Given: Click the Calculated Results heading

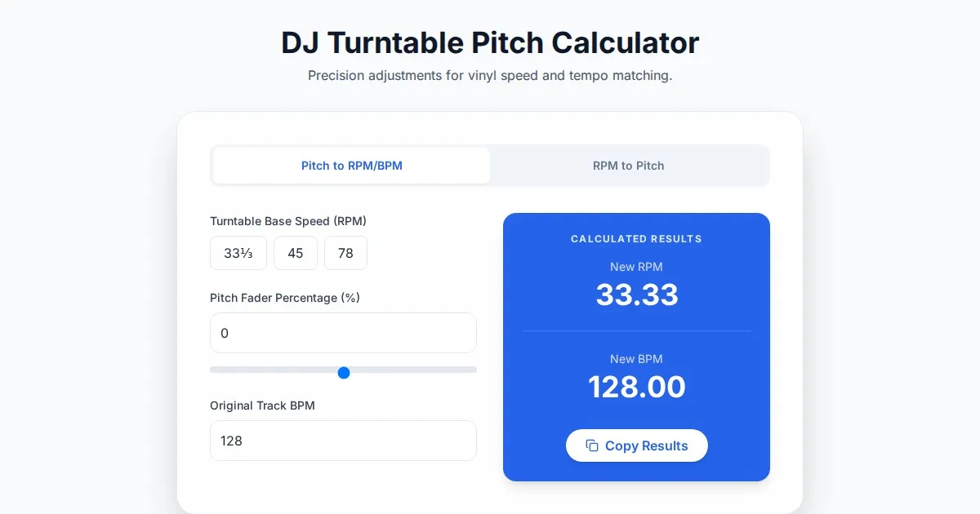Looking at the screenshot, I should [636, 239].
